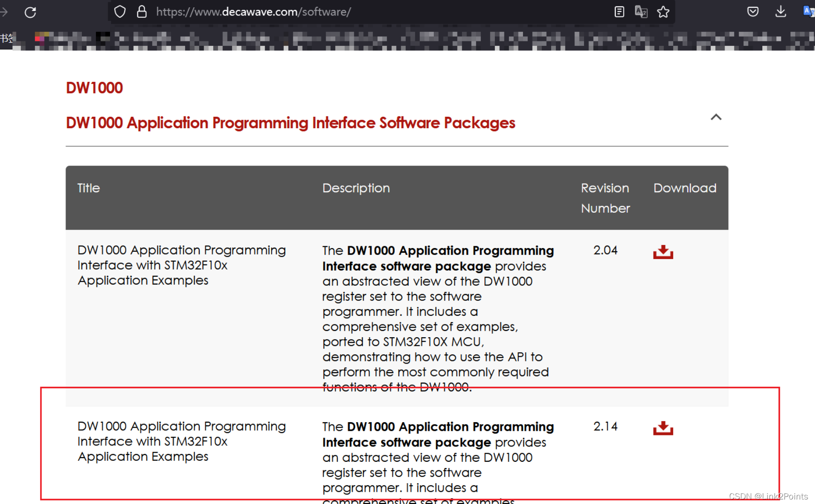Click the Title column header
The height and width of the screenshot is (504, 815).
[x=89, y=188]
